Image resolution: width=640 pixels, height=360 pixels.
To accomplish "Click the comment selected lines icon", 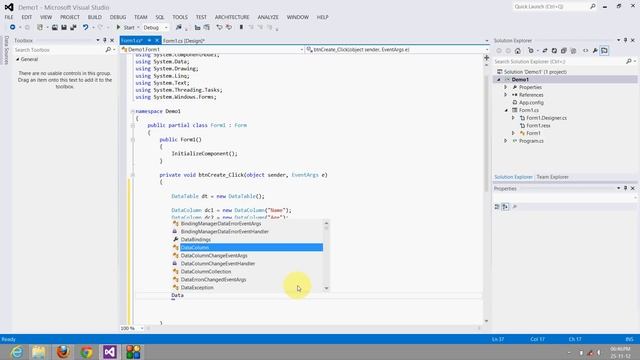I will [x=219, y=27].
